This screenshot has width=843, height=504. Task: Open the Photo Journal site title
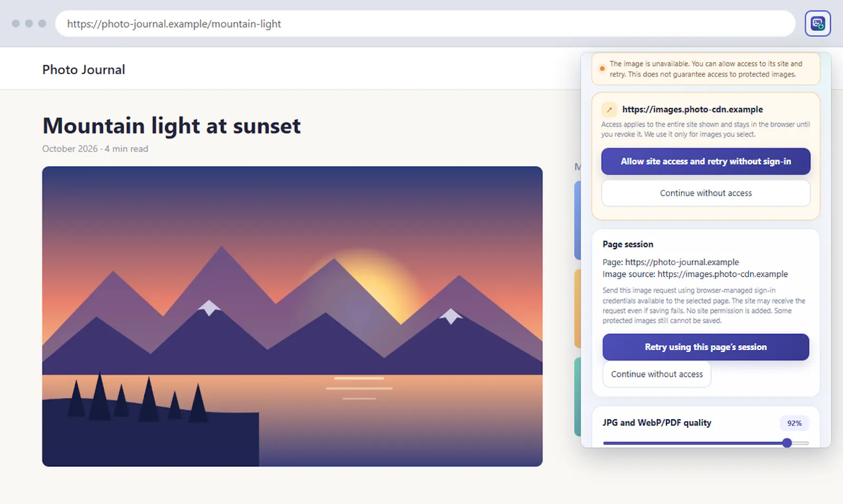[84, 70]
